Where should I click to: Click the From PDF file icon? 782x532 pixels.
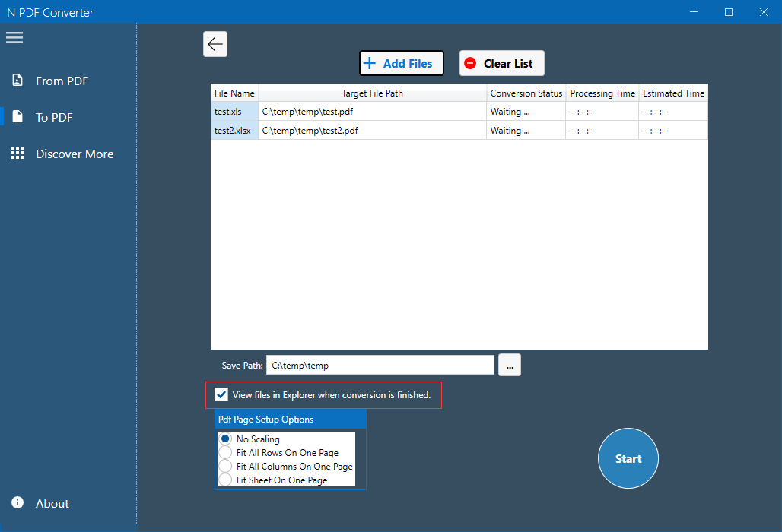tap(17, 81)
